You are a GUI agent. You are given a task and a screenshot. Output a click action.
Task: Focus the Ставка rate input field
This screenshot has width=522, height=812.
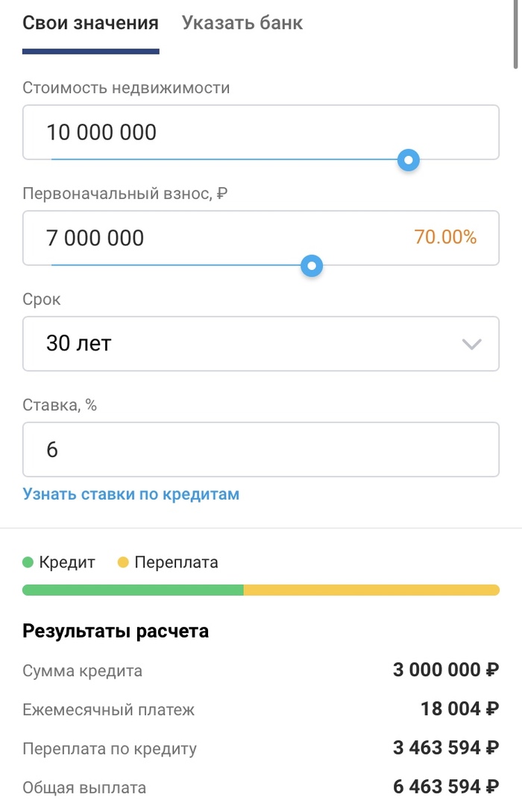click(260, 450)
